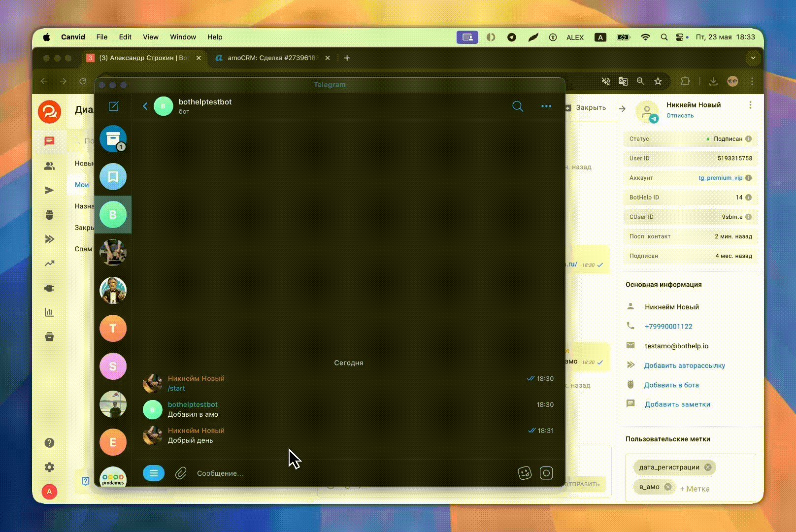Open Telegram compose new message icon
This screenshot has height=532, width=796.
[x=113, y=106]
